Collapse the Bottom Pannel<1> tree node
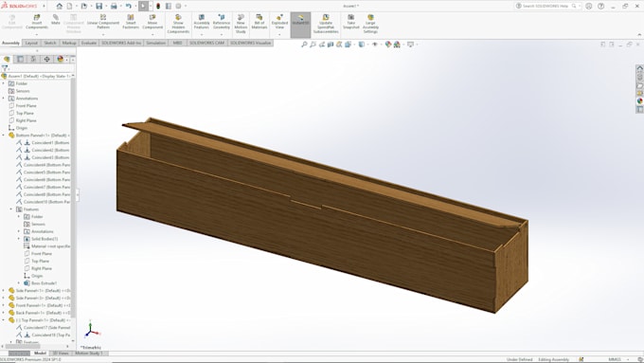The image size is (644, 363). (4, 136)
